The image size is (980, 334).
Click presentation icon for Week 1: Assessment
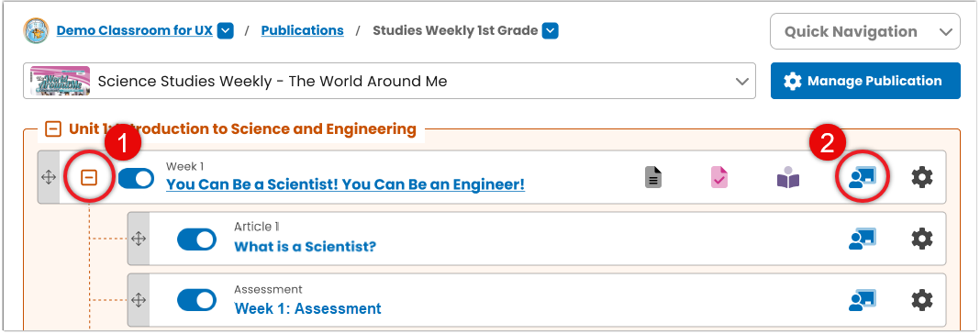(863, 300)
